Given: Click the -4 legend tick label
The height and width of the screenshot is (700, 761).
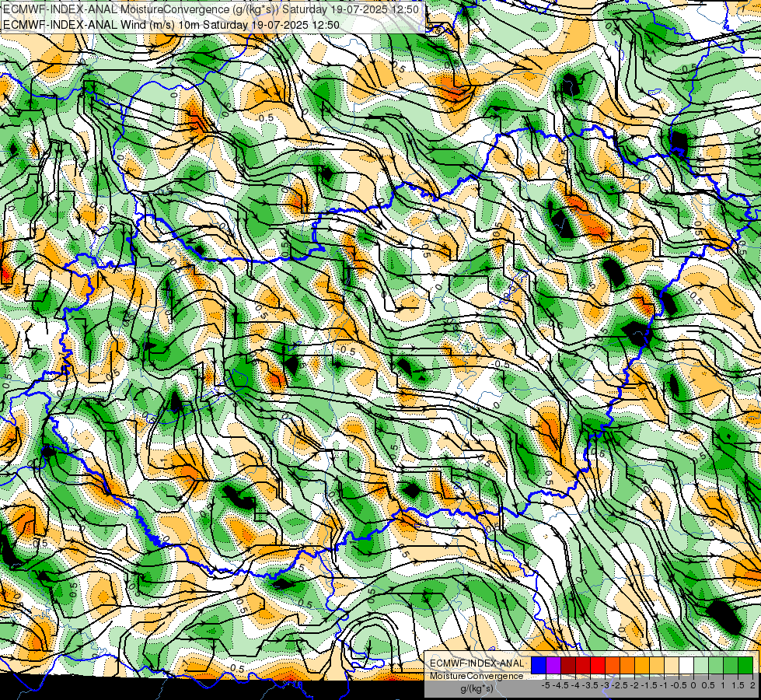Looking at the screenshot, I should (x=575, y=685).
